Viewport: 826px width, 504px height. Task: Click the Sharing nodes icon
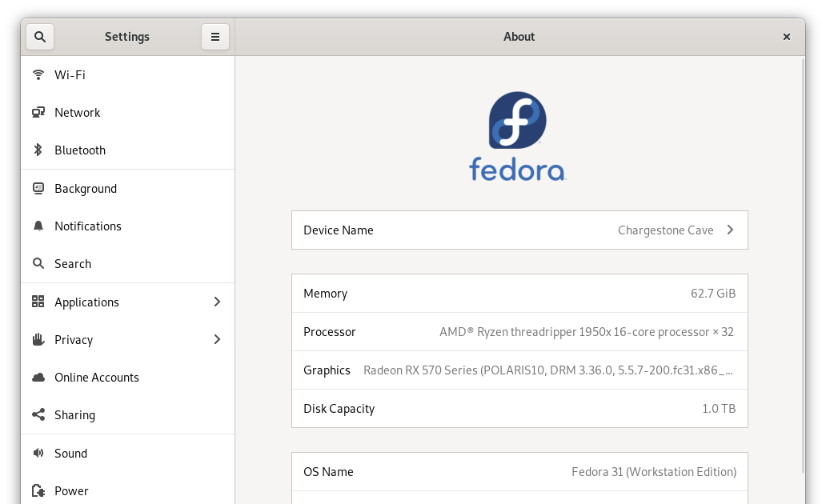(x=38, y=414)
